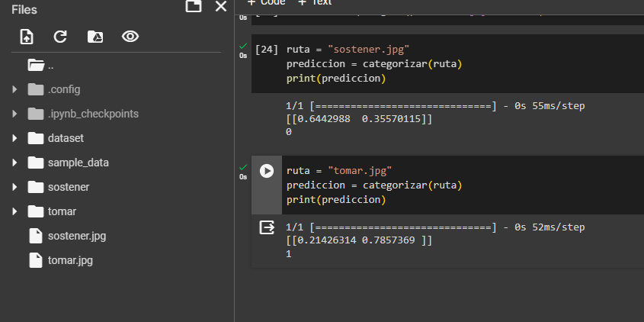Expand the sample_data folder arrow
Image resolution: width=644 pixels, height=322 pixels.
click(14, 163)
